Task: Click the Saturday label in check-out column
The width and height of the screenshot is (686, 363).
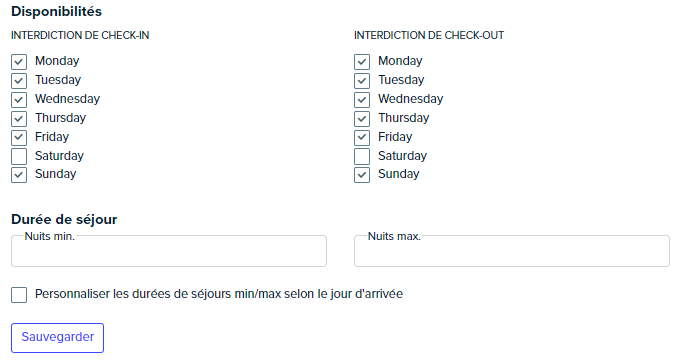Action: (x=402, y=156)
